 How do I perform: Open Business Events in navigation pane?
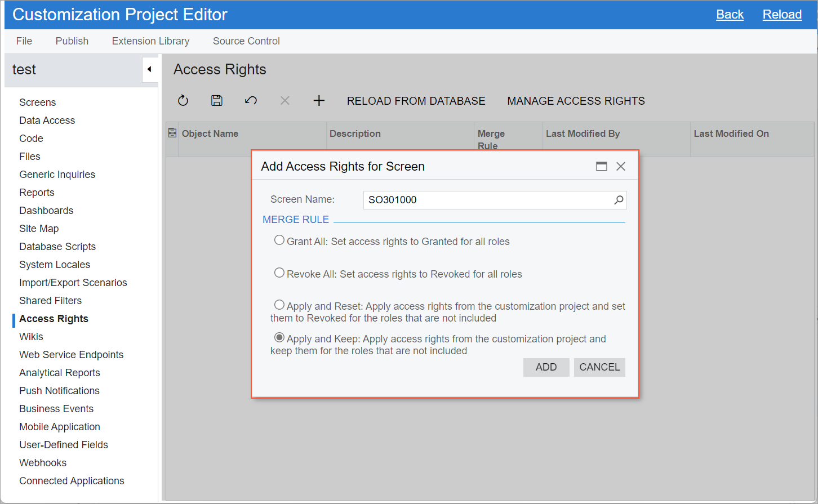pos(56,409)
